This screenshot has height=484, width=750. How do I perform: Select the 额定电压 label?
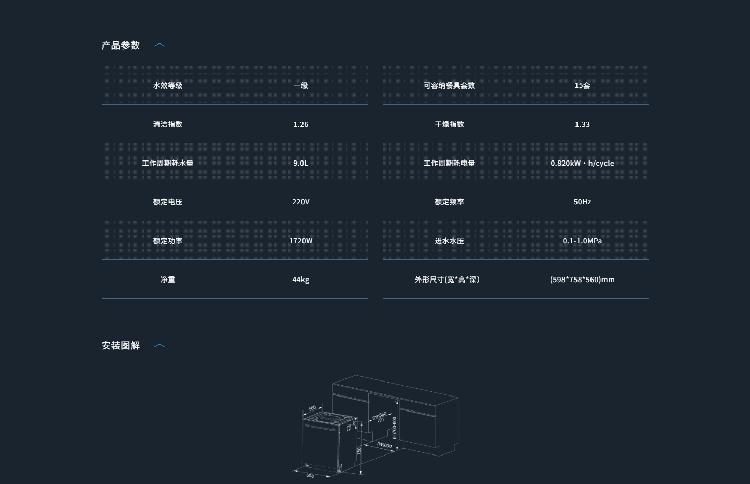pyautogui.click(x=168, y=202)
